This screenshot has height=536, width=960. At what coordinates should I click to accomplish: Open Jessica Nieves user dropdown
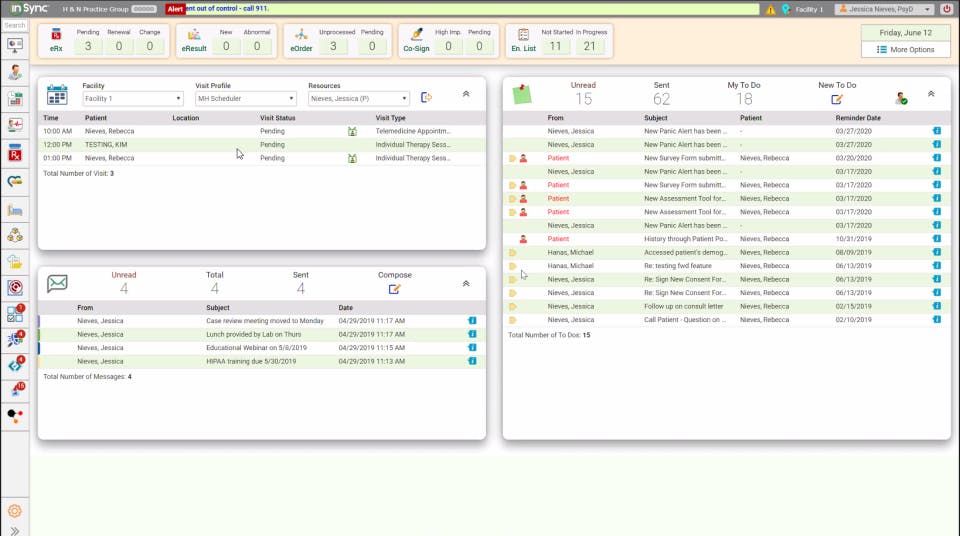click(x=885, y=9)
